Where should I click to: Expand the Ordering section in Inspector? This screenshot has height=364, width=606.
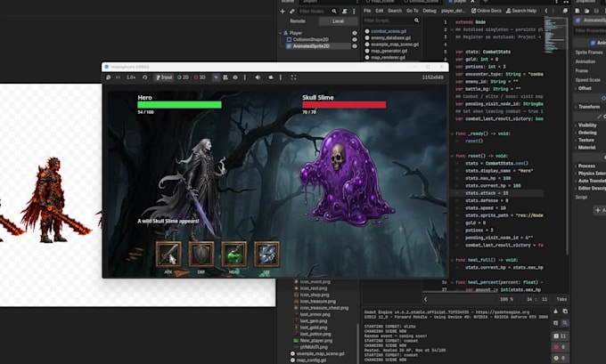point(587,133)
